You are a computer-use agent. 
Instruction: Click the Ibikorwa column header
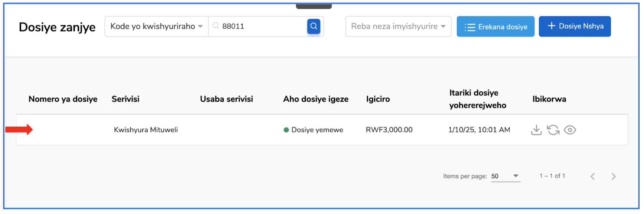(549, 99)
